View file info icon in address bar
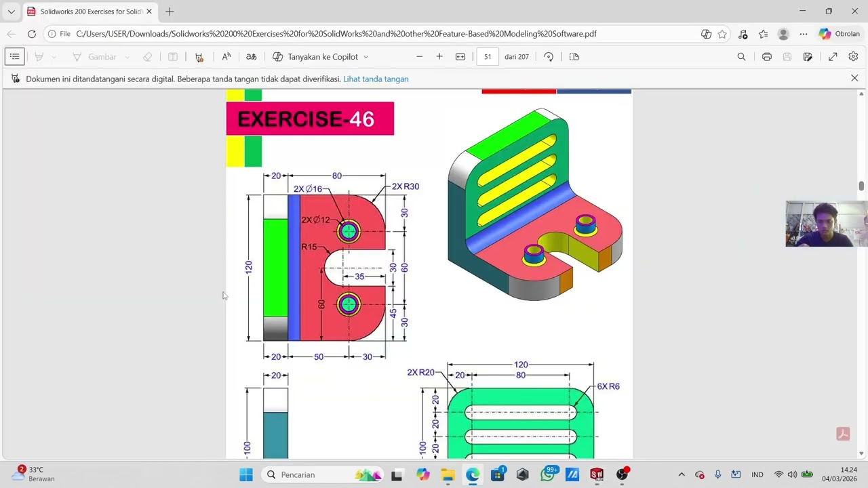 coord(52,34)
